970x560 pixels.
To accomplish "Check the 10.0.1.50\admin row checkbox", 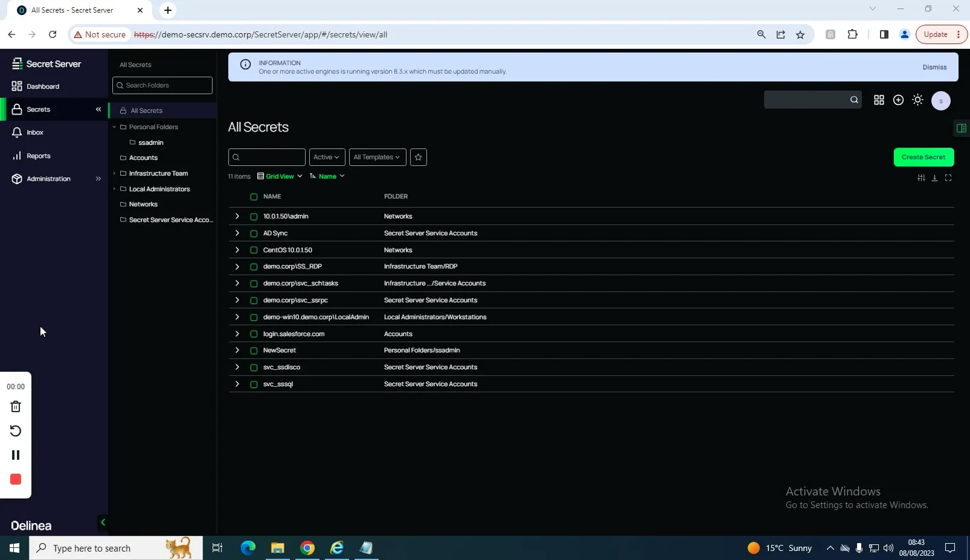I will click(254, 216).
